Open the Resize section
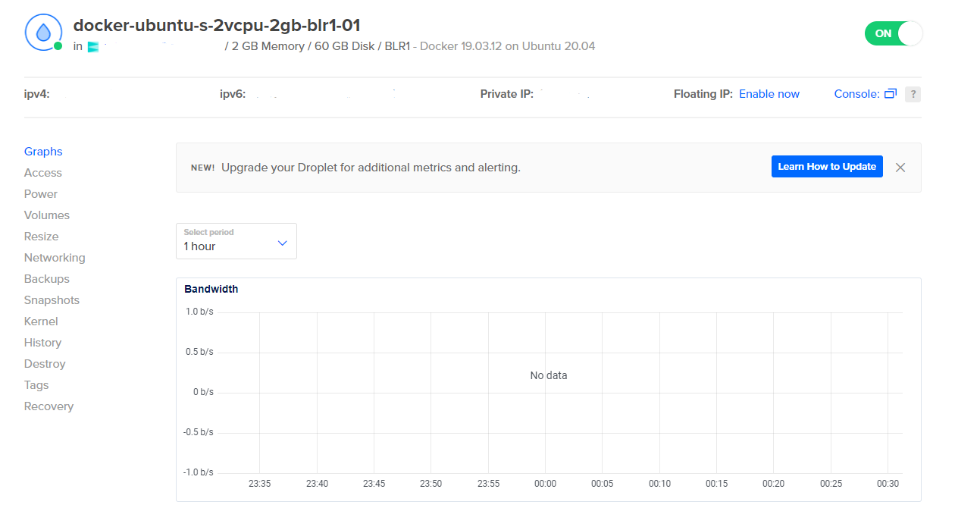This screenshot has height=508, width=980. 41,237
